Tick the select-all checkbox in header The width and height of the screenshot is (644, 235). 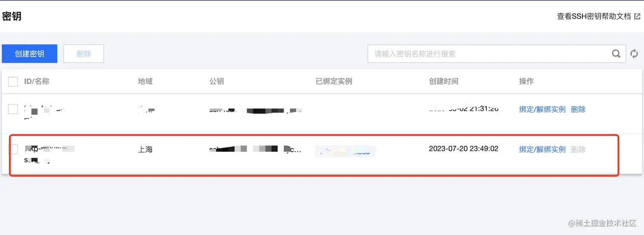pyautogui.click(x=13, y=81)
